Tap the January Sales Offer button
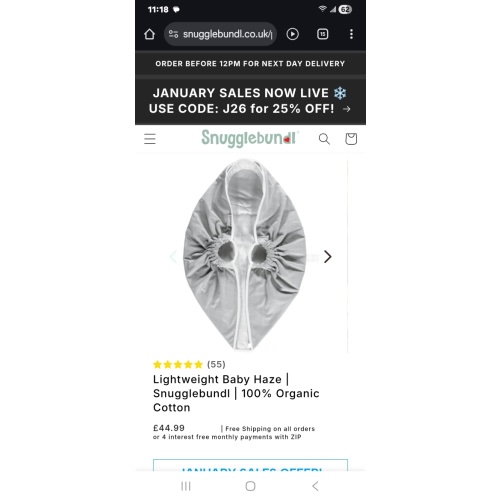This screenshot has width=500, height=500. click(x=250, y=465)
